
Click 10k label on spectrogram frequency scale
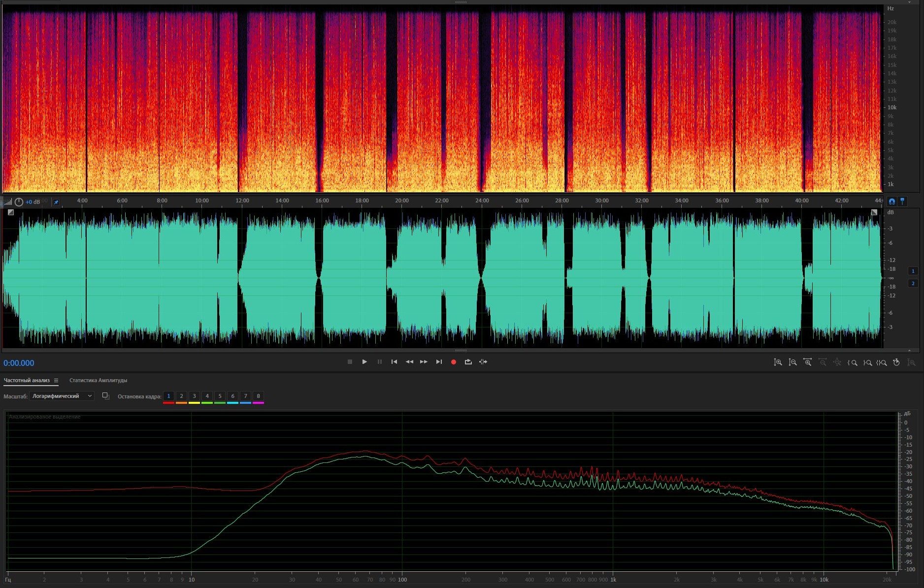(x=892, y=107)
